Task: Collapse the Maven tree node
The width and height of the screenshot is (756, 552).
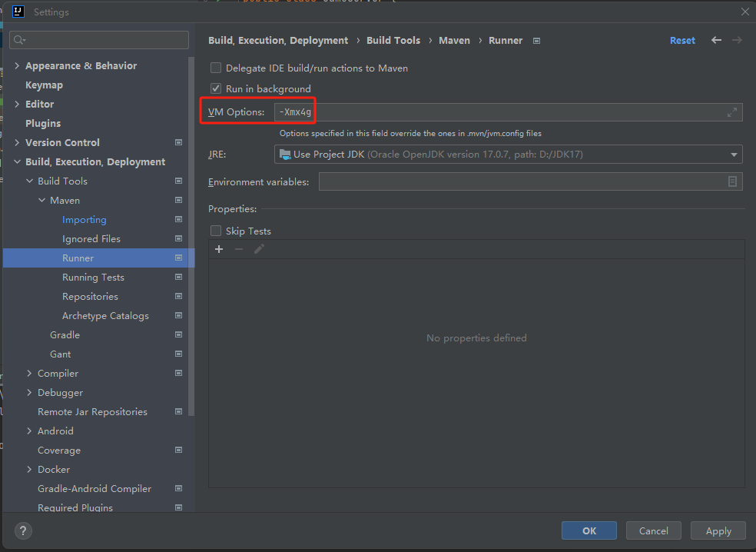Action: [x=41, y=201]
